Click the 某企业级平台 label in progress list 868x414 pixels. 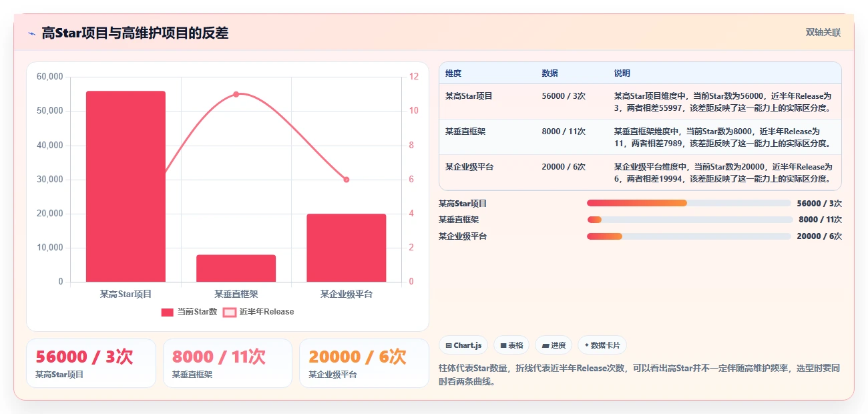(463, 236)
